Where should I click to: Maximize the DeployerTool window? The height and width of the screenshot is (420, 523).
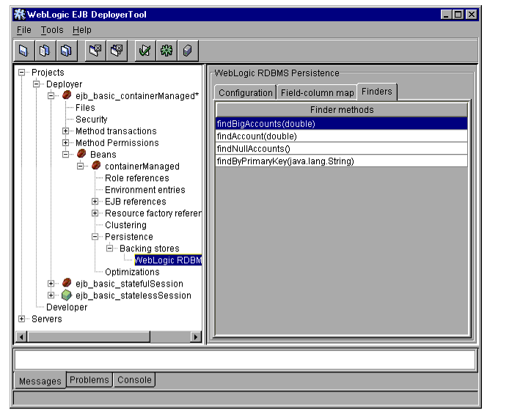[458, 15]
